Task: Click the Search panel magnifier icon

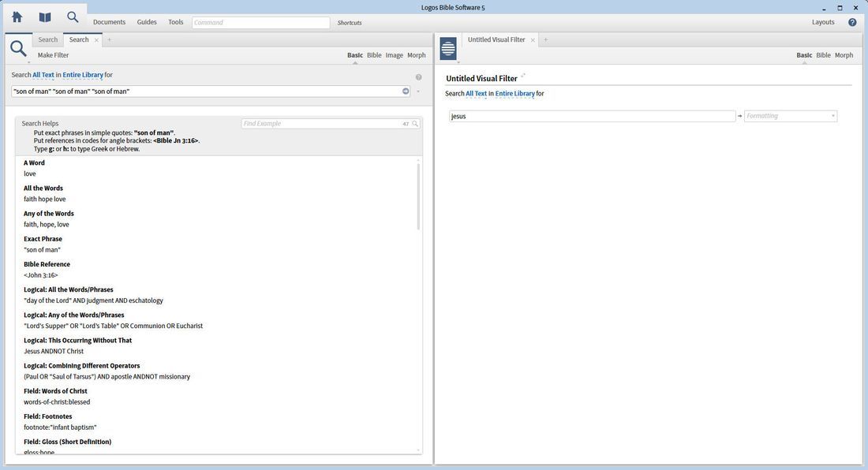Action: pos(18,48)
